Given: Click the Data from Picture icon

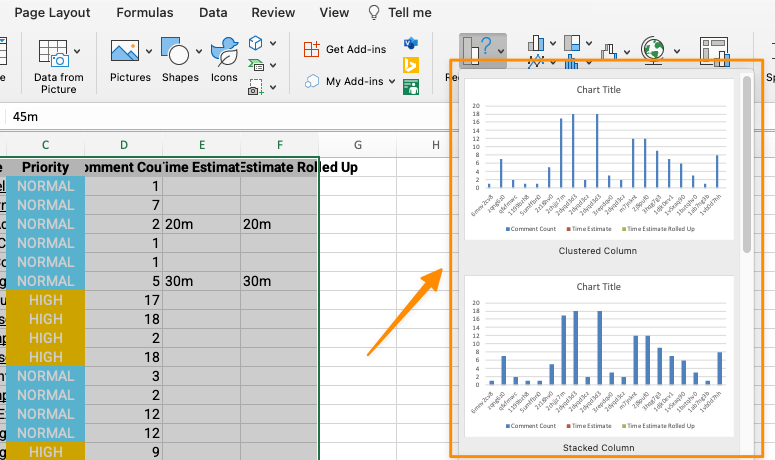Looking at the screenshot, I should coord(58,54).
